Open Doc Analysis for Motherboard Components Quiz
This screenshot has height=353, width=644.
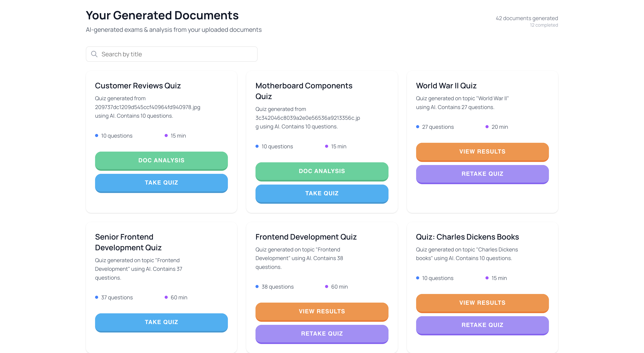click(x=322, y=171)
